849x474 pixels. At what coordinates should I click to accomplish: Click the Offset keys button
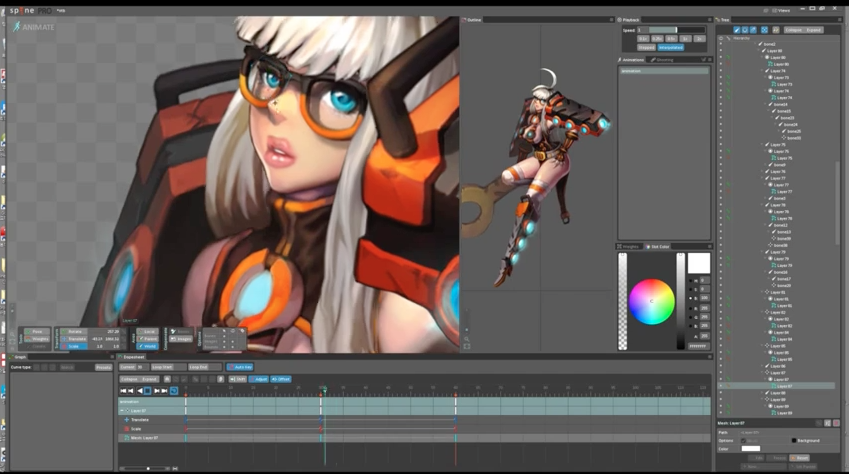[280, 379]
